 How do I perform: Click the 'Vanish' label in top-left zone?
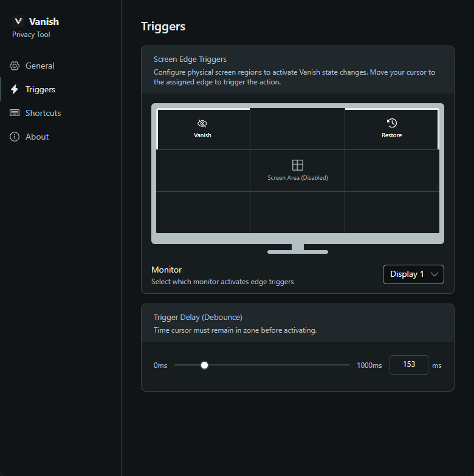click(x=202, y=135)
